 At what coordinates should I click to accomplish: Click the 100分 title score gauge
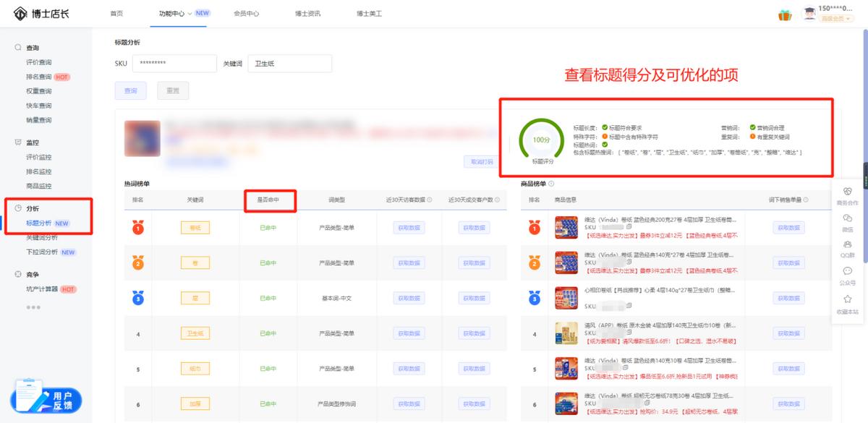click(x=541, y=140)
